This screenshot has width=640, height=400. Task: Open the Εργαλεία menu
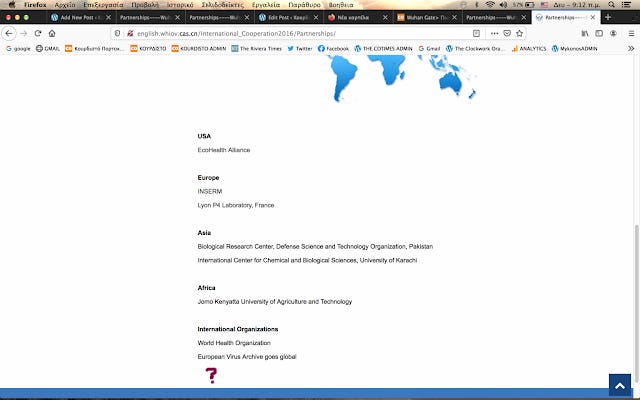click(x=266, y=5)
